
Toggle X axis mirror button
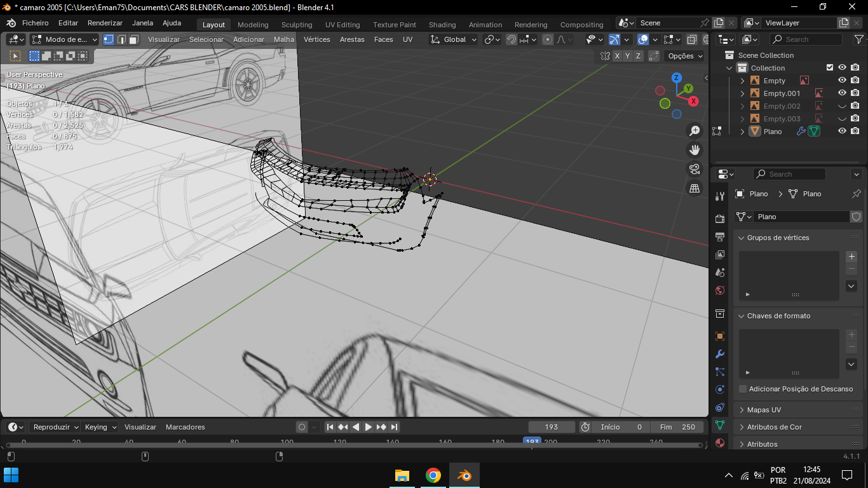click(617, 56)
